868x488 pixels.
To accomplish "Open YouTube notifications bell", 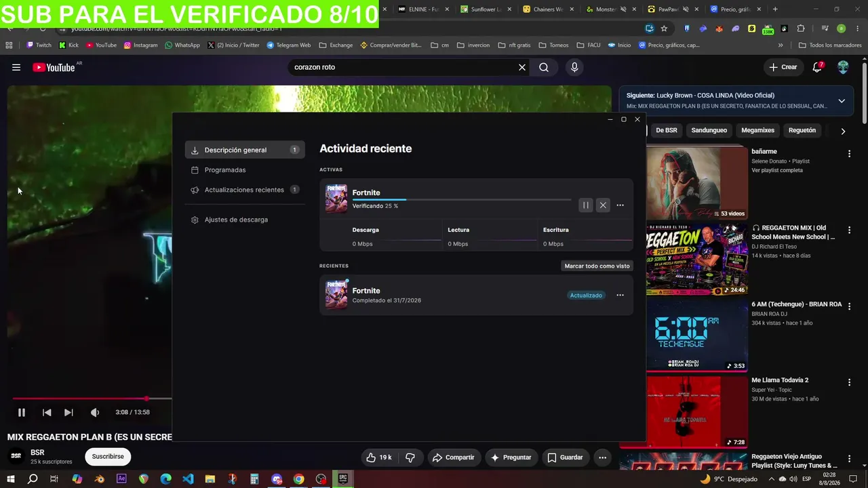I will point(817,67).
